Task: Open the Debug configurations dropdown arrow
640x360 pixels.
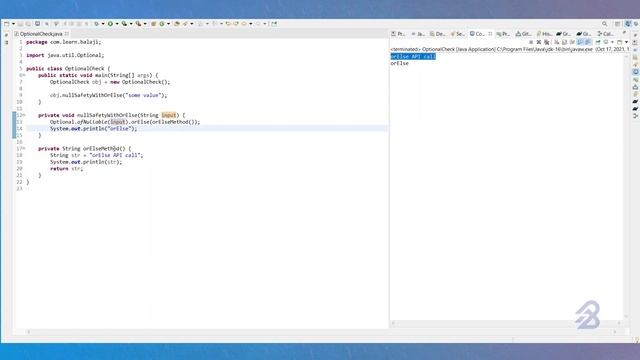Action: point(103,24)
